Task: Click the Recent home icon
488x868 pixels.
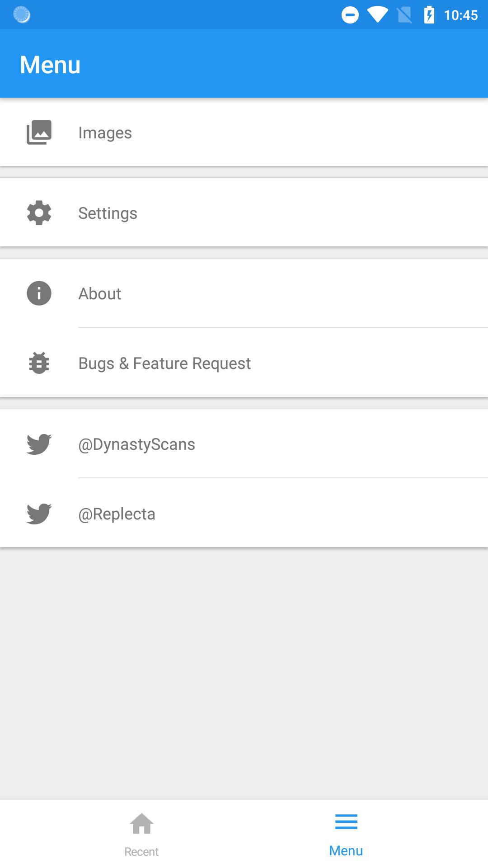Action: (x=141, y=824)
